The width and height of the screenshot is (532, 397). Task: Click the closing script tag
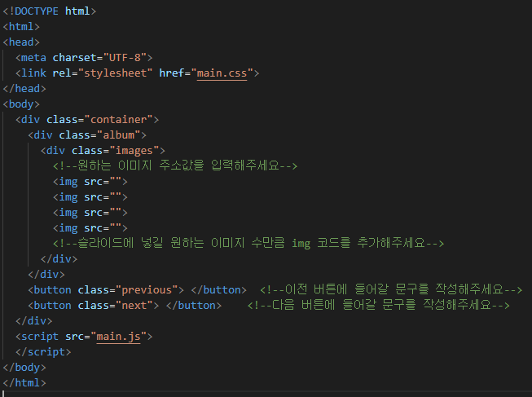click(x=43, y=352)
